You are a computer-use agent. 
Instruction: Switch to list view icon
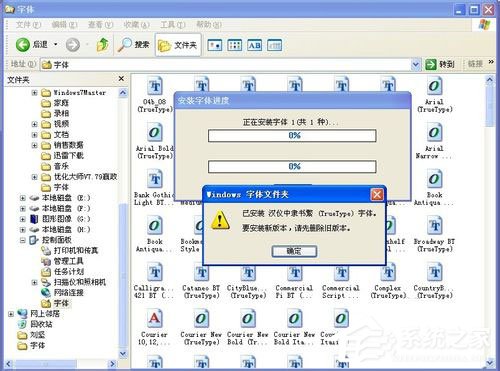pyautogui.click(x=235, y=45)
